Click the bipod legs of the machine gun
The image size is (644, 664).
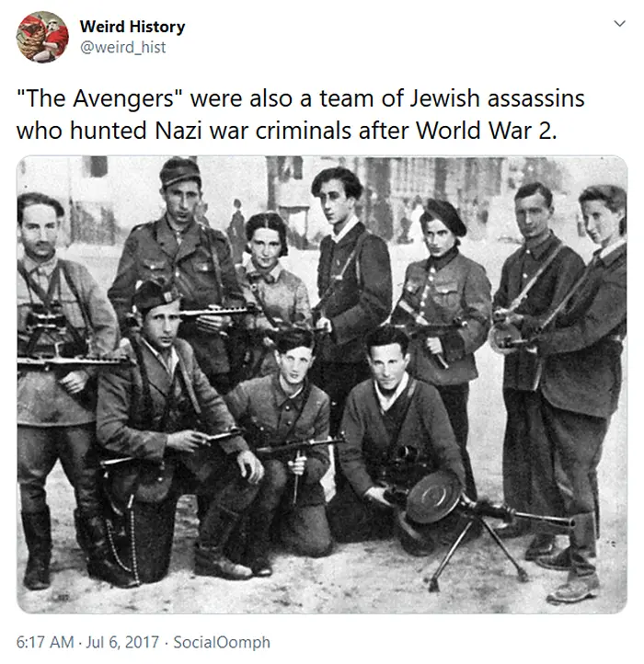(477, 553)
